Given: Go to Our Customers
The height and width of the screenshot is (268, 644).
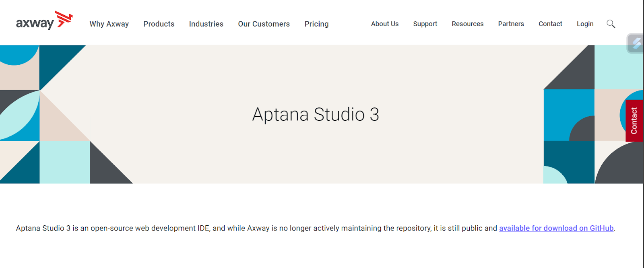Looking at the screenshot, I should point(264,24).
